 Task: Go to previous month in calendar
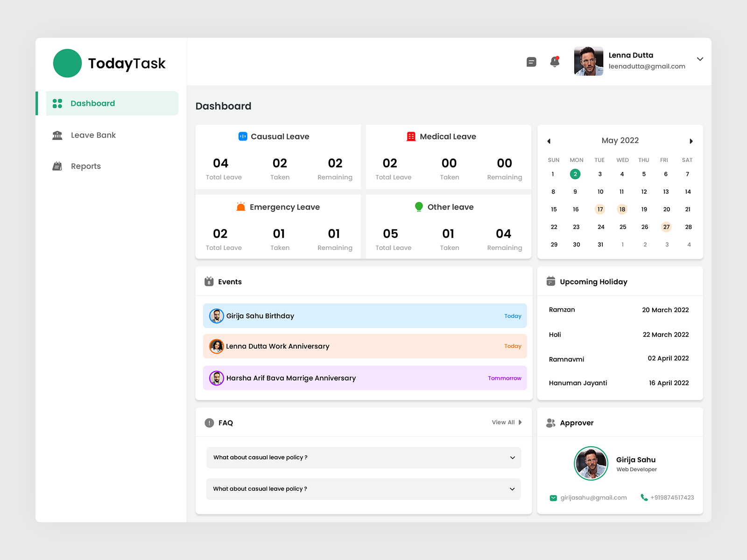click(x=549, y=141)
